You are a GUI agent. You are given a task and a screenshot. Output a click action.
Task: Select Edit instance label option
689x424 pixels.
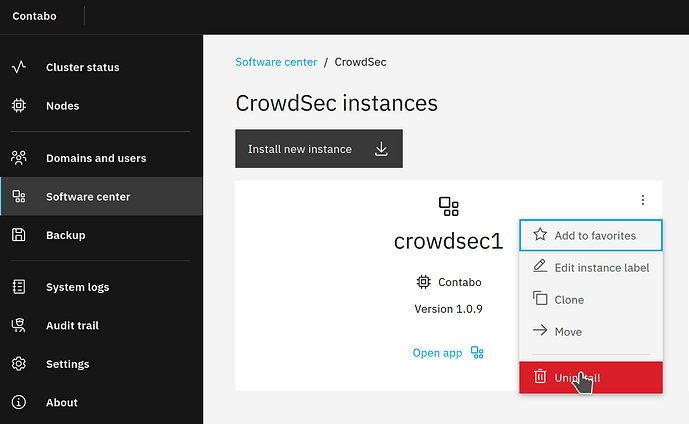coord(591,267)
